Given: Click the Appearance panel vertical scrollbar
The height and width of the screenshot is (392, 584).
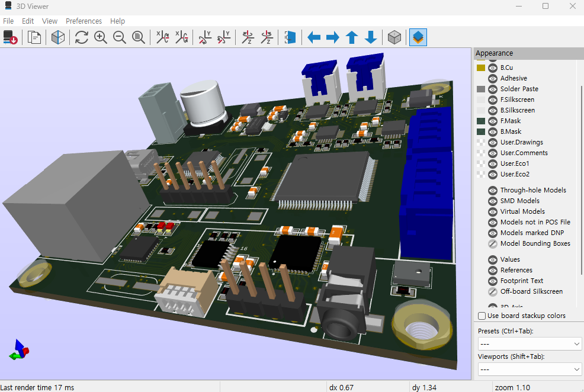Looking at the screenshot, I should coord(581,178).
